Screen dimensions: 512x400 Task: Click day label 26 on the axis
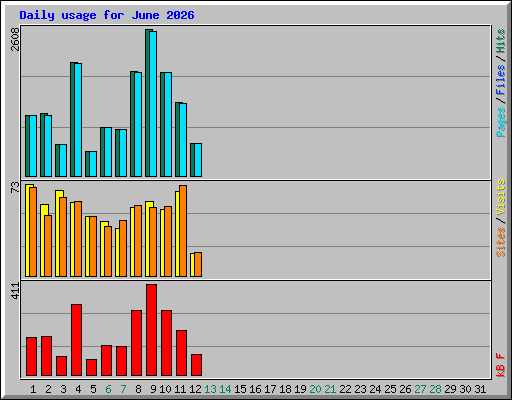[x=405, y=389]
